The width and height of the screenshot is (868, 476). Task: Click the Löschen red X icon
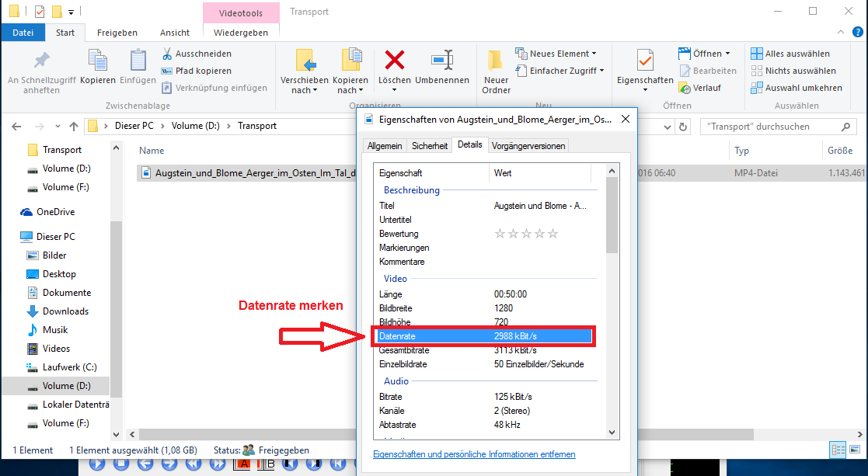coord(395,60)
